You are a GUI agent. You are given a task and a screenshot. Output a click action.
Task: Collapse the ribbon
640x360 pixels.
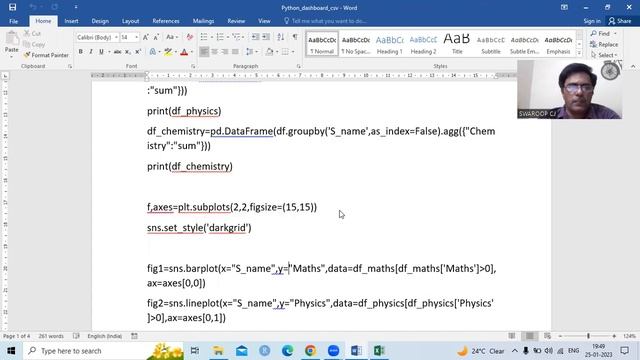click(x=633, y=66)
